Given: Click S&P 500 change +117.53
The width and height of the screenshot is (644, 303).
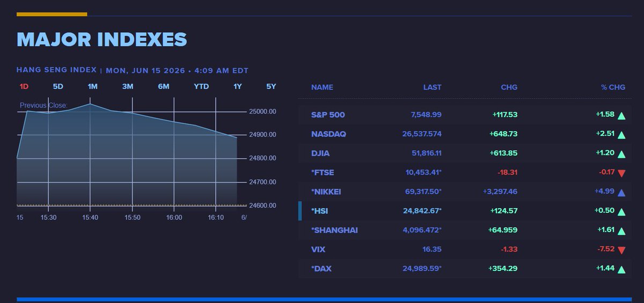Looking at the screenshot, I should coord(504,115).
